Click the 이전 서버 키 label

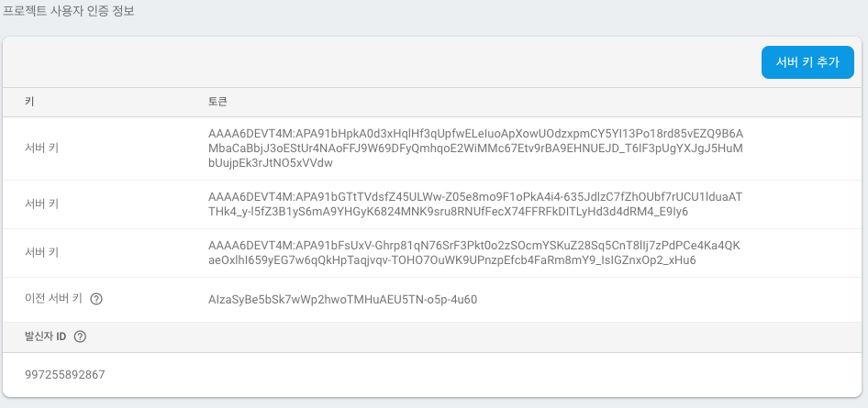tap(54, 299)
